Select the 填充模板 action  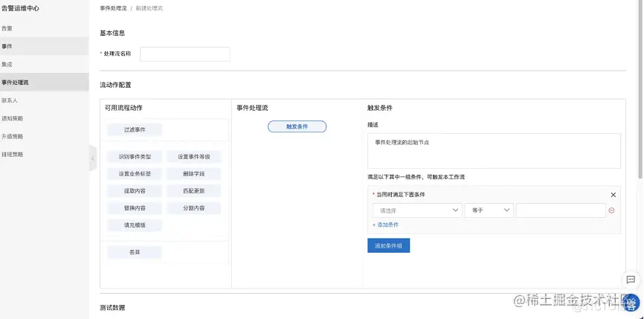[x=135, y=225]
